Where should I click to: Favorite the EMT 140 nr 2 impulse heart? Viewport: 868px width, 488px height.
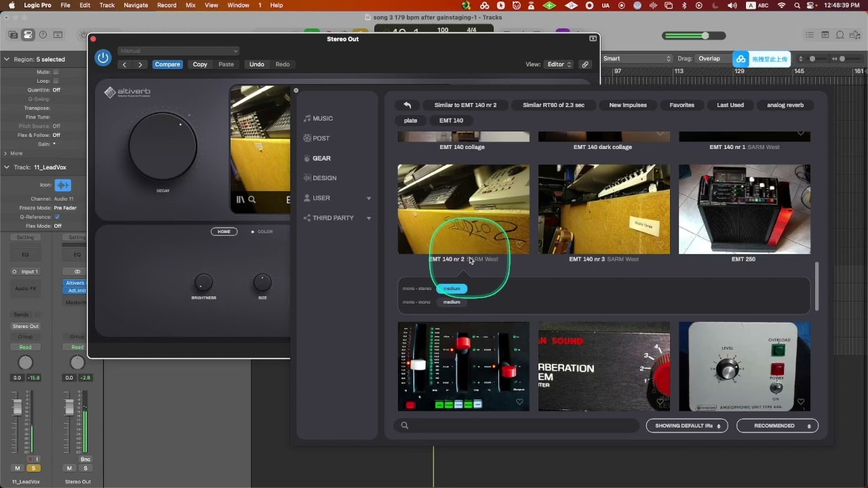coord(520,245)
